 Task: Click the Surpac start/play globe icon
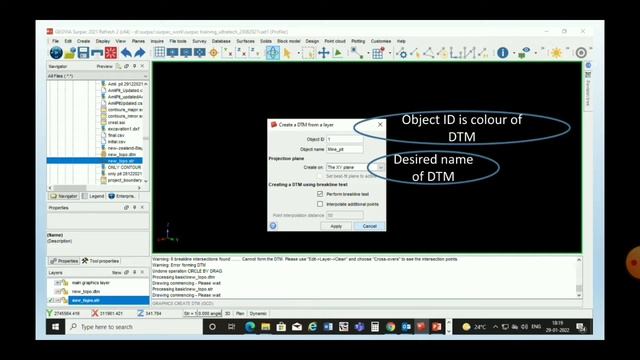pos(56,53)
